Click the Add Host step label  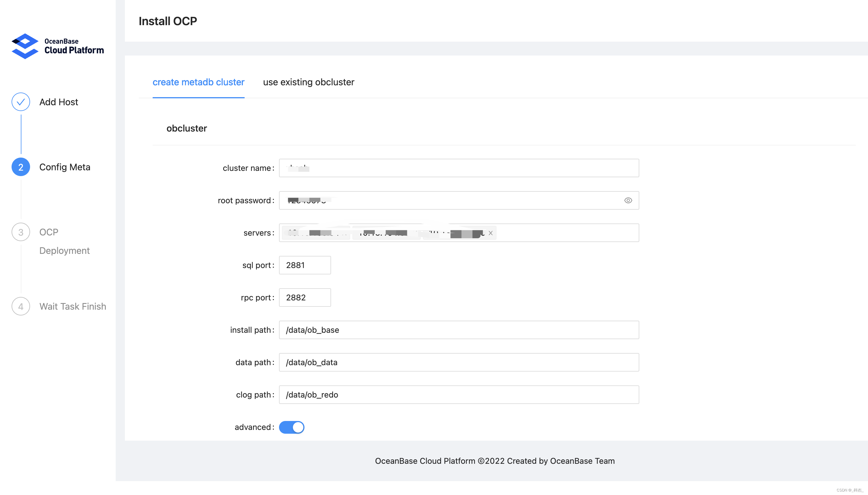(x=58, y=102)
